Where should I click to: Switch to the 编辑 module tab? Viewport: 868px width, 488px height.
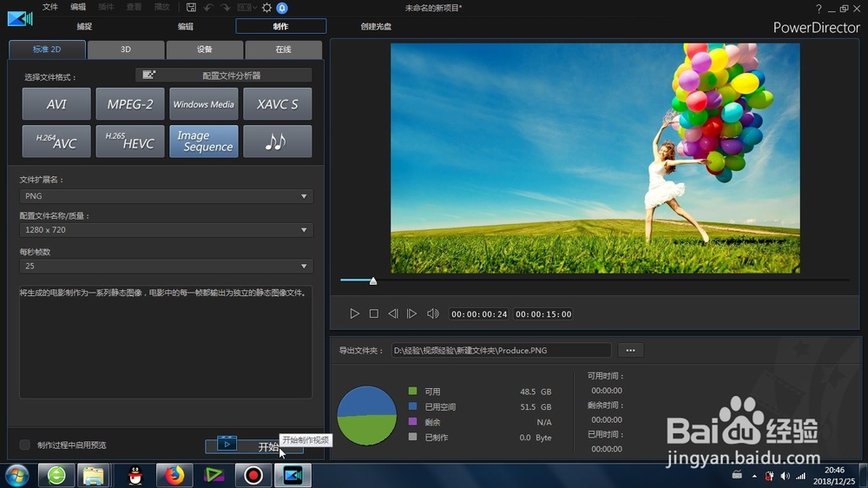tap(186, 27)
